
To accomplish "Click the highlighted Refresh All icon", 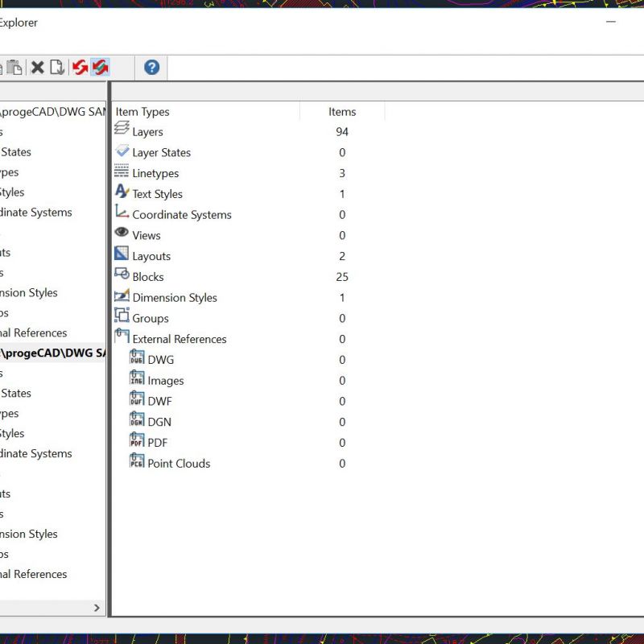I will click(x=99, y=68).
